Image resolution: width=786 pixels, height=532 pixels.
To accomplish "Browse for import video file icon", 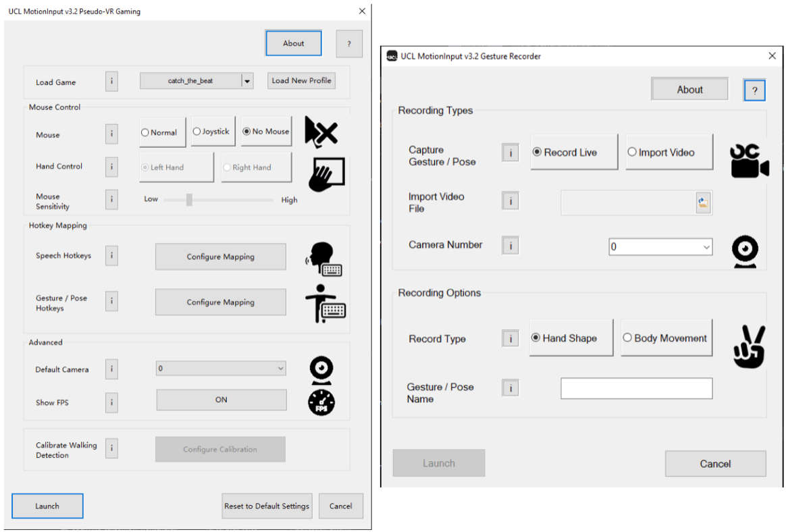I will coord(703,203).
